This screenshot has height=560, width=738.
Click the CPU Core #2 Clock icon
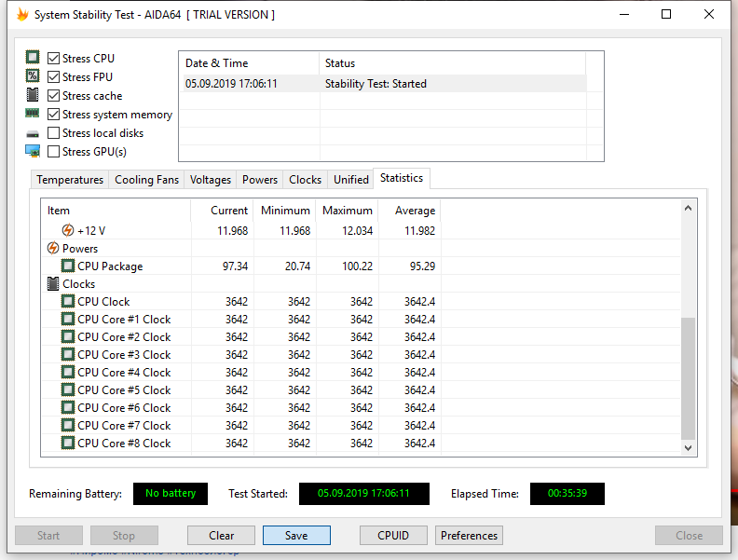pos(68,336)
